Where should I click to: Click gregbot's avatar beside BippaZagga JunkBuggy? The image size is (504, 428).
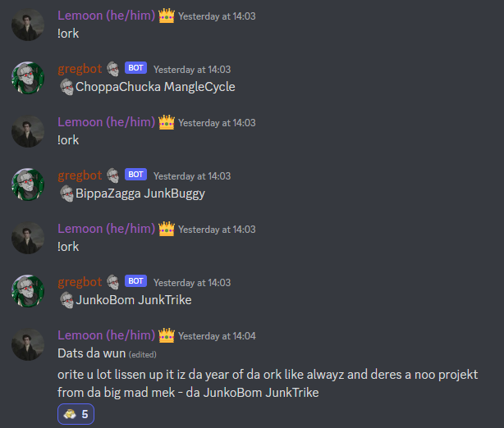pos(28,184)
